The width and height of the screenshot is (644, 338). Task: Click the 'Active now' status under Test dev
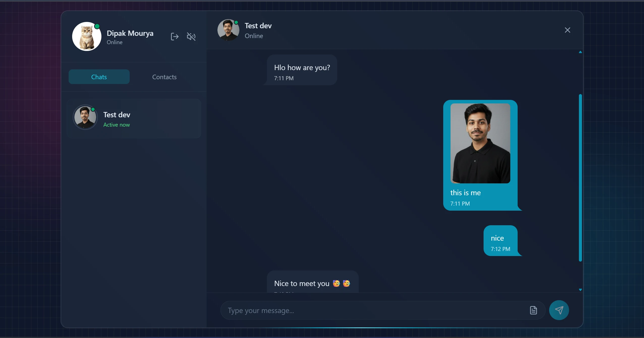coord(117,125)
